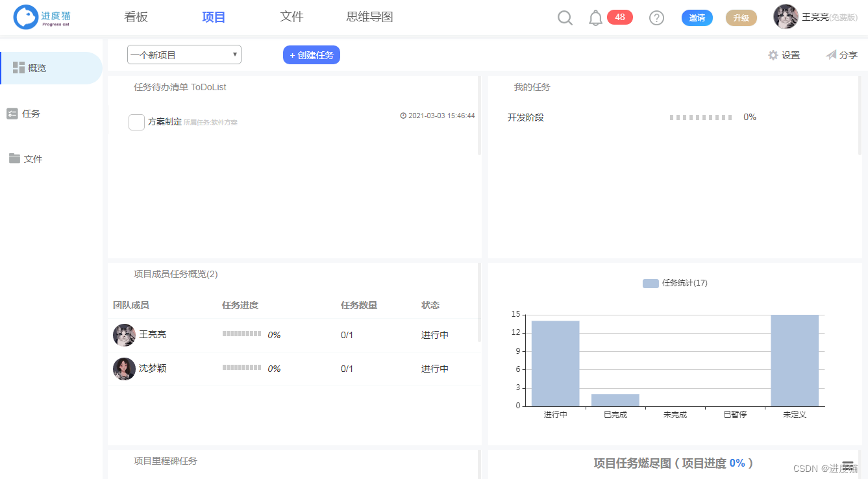Open the 文件 folder icon in sidebar
This screenshot has width=868, height=479.
click(14, 158)
